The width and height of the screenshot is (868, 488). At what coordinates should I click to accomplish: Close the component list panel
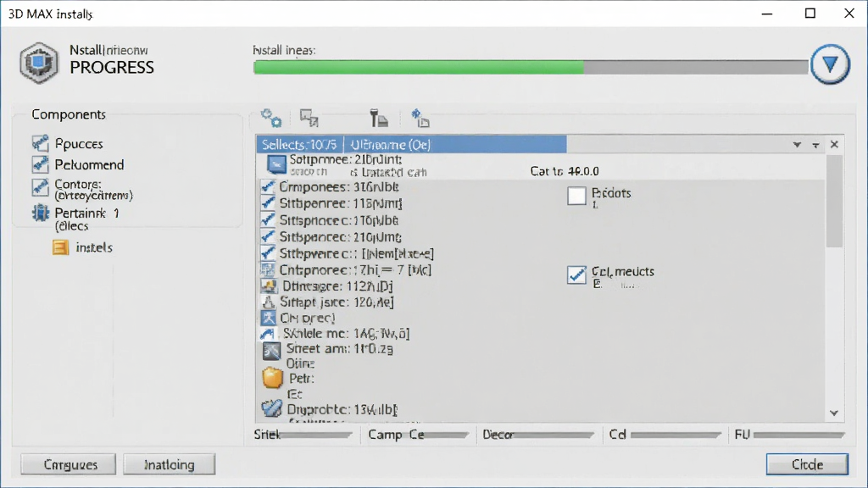point(834,144)
